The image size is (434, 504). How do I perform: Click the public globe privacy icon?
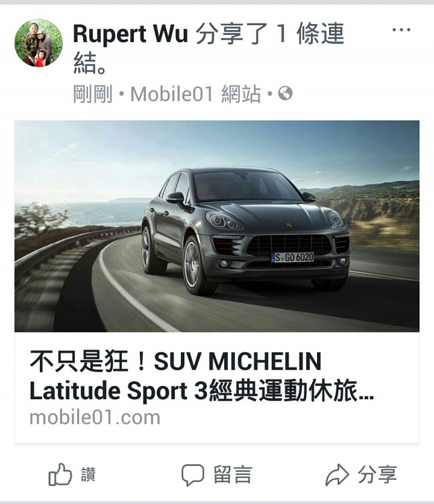285,93
